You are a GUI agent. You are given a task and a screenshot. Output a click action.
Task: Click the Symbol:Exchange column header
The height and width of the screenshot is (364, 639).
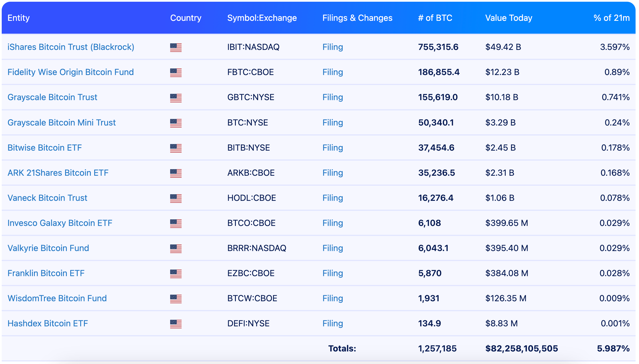tap(262, 18)
